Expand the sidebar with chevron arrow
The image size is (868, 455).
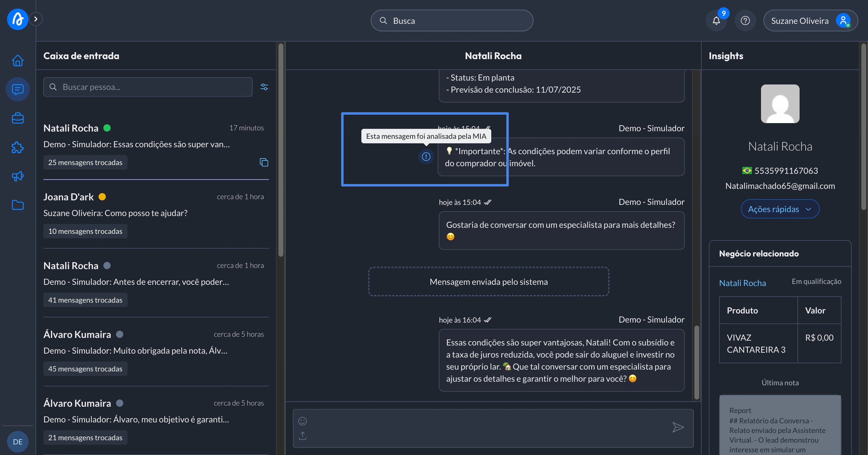pos(36,19)
